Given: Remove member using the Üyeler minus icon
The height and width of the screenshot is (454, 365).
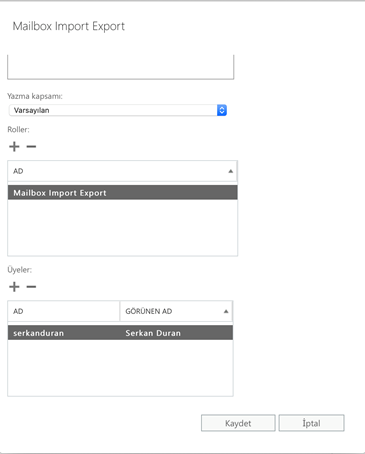Looking at the screenshot, I should click(31, 287).
